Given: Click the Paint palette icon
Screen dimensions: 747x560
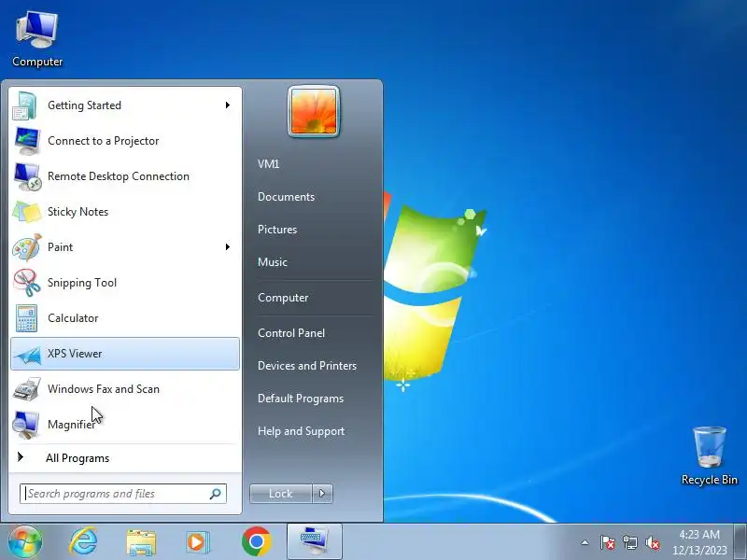Looking at the screenshot, I should pos(27,247).
